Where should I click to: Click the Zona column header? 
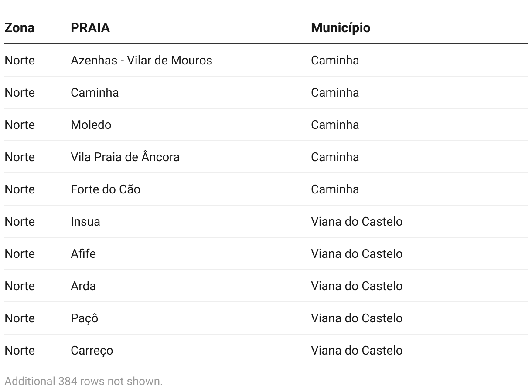tap(20, 28)
